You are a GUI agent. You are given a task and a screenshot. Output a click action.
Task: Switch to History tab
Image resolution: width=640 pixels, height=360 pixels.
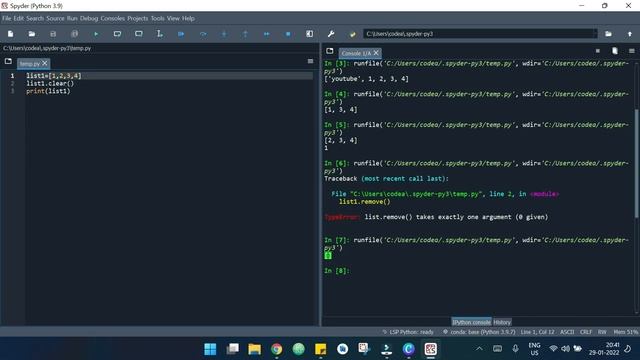pos(502,322)
